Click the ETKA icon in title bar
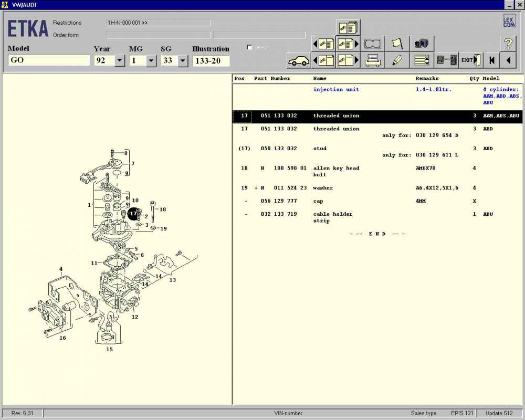 coord(5,5)
